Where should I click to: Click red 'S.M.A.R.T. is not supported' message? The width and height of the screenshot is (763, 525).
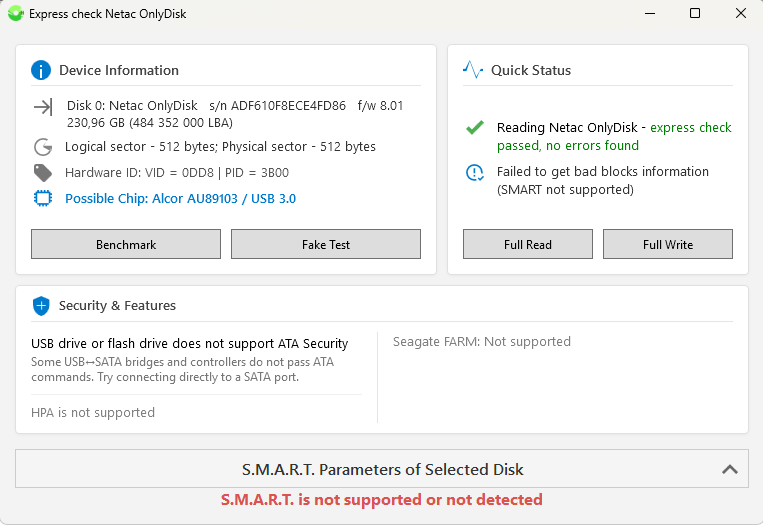click(382, 500)
